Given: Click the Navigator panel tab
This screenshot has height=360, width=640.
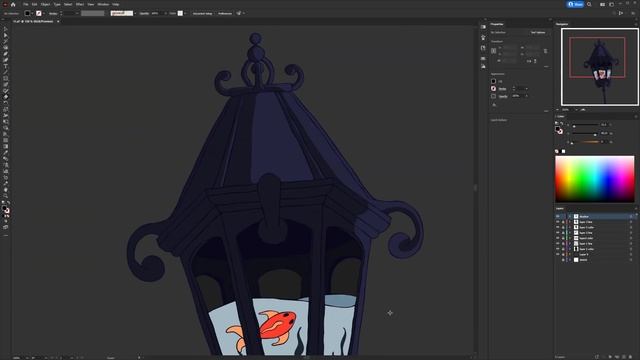Looking at the screenshot, I should (562, 24).
